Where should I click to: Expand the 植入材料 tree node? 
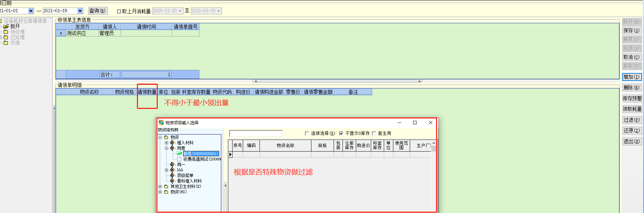pyautogui.click(x=166, y=143)
